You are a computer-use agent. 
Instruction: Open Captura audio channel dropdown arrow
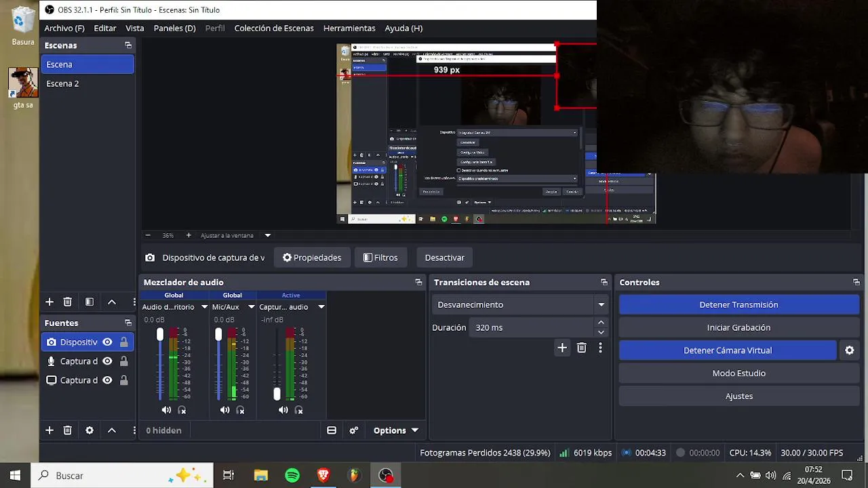coord(321,307)
